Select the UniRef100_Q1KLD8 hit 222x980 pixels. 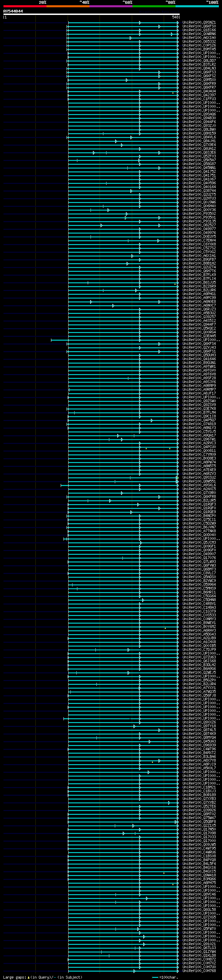[x=199, y=956]
